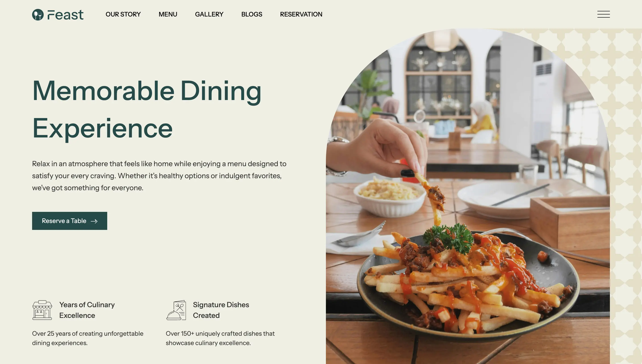This screenshot has height=364, width=642.
Task: Click the cloche and menu icon
Action: [x=176, y=310]
